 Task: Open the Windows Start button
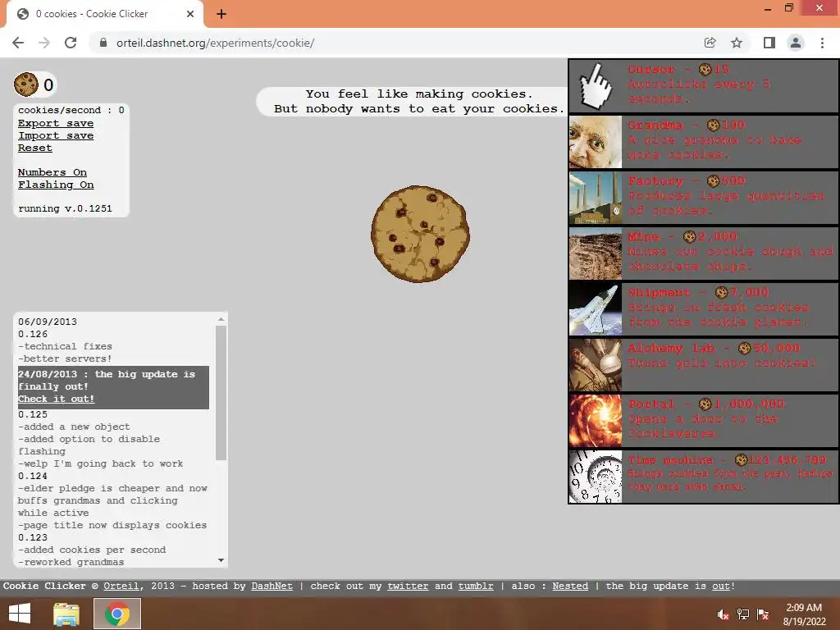20,614
